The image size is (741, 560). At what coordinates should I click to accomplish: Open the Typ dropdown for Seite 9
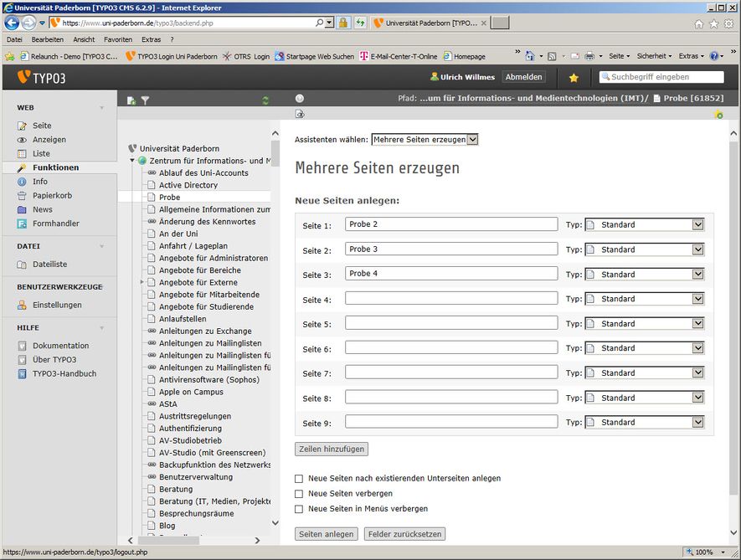tap(645, 423)
